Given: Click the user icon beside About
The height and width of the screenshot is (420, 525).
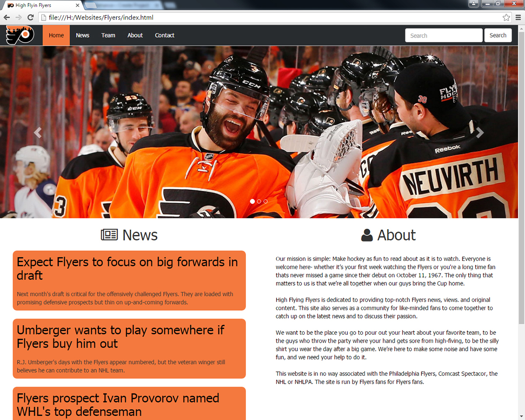Looking at the screenshot, I should pos(367,235).
